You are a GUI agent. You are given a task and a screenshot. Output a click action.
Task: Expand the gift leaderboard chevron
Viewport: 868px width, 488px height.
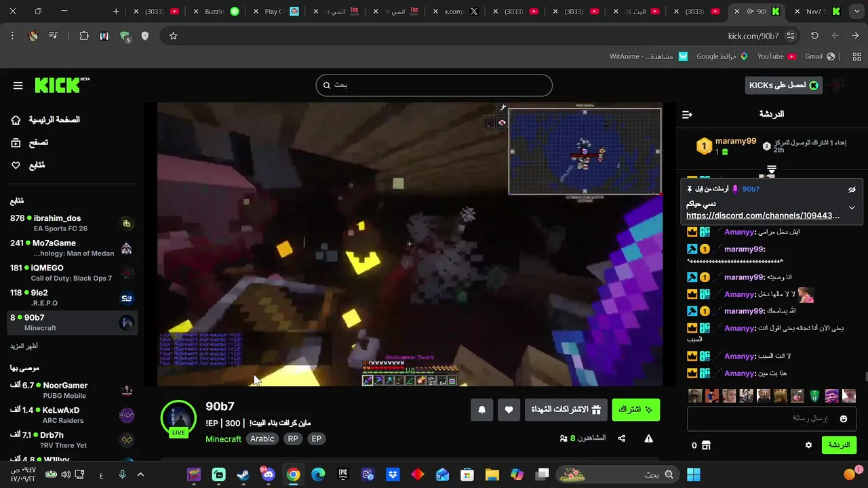point(771,169)
